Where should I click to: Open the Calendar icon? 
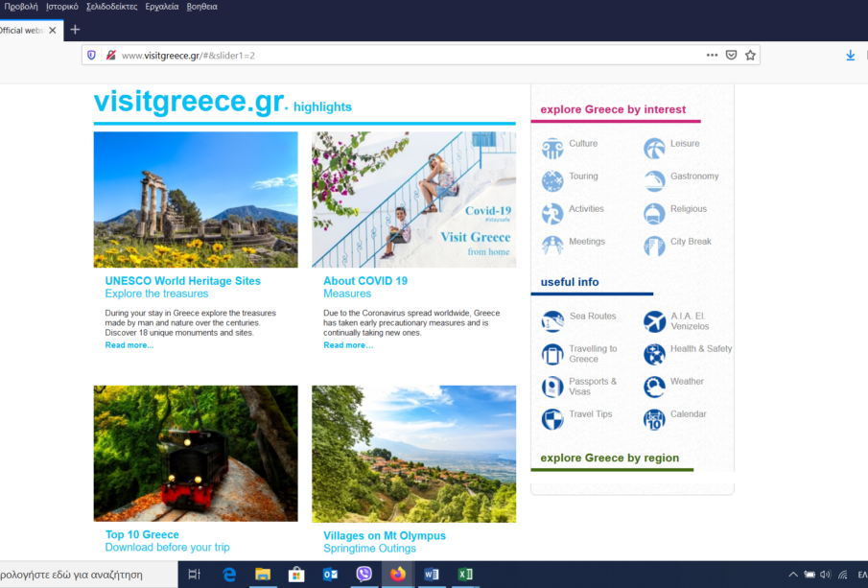[x=654, y=419]
